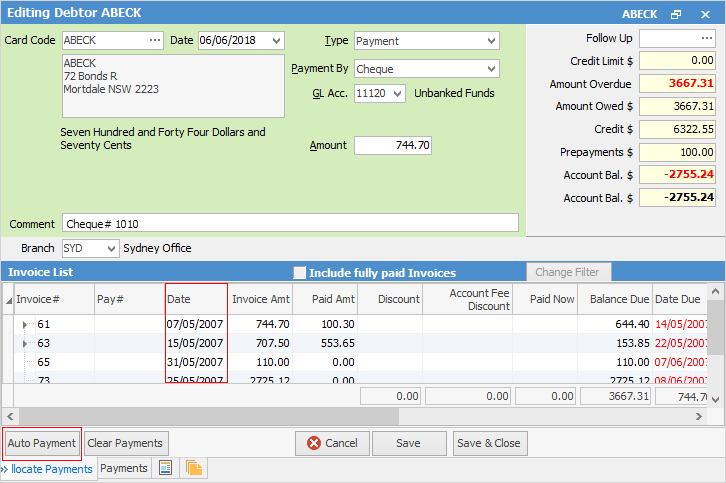Select the Allocate Payments tab

coord(50,468)
